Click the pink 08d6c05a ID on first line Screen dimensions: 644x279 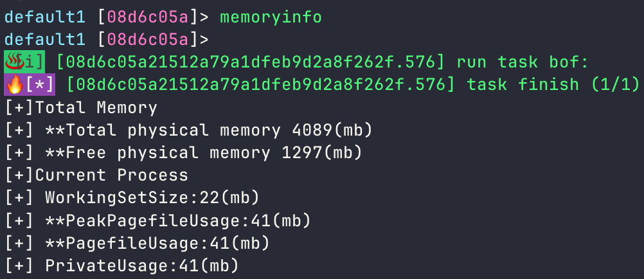(148, 17)
